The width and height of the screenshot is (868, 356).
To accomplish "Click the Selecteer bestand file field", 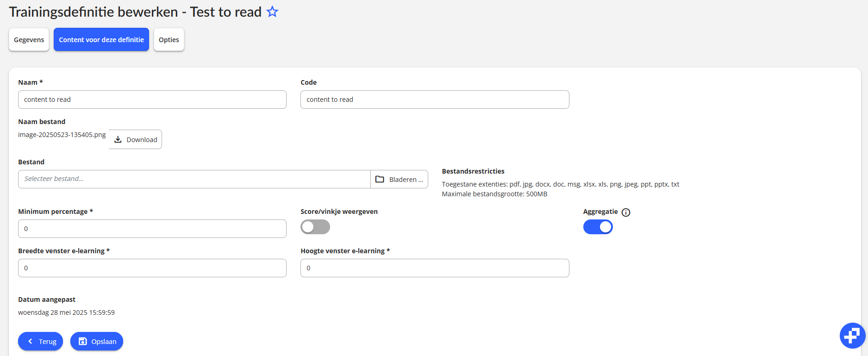I will tap(194, 179).
